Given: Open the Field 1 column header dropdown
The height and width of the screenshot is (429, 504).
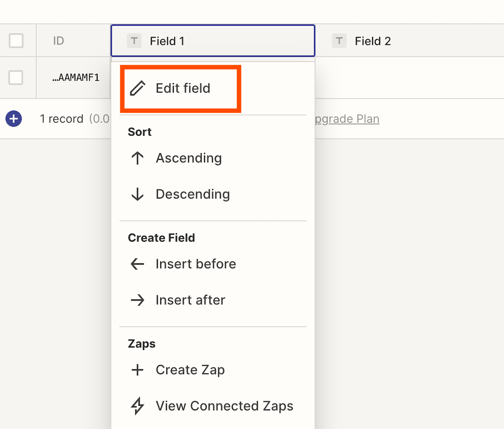Looking at the screenshot, I should (213, 41).
